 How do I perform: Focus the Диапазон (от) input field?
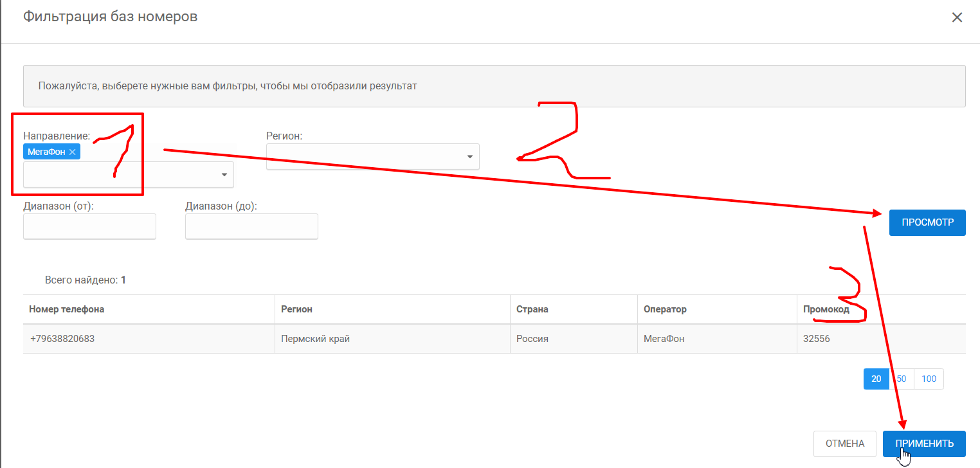[x=89, y=226]
